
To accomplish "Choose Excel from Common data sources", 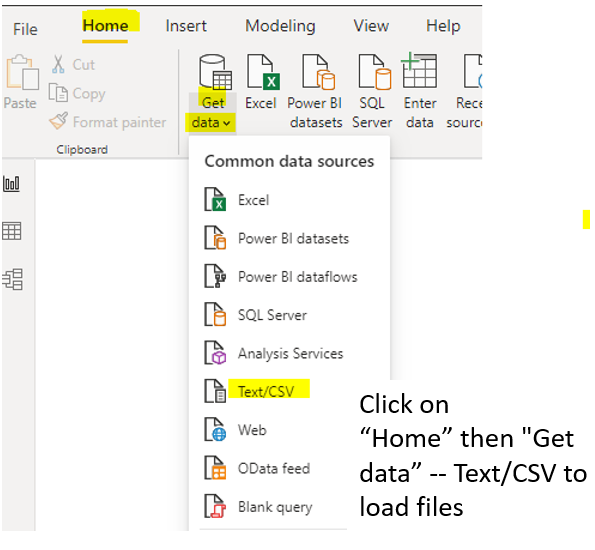I will click(289, 200).
